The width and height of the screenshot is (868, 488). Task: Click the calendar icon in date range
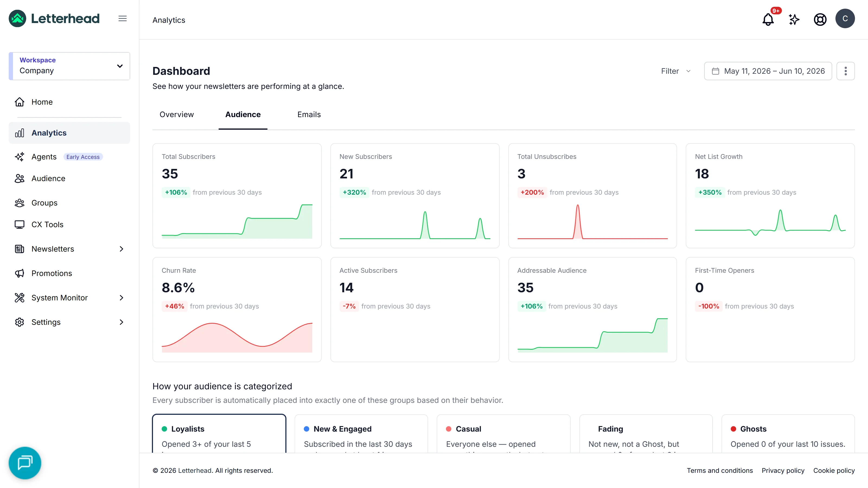[715, 71]
